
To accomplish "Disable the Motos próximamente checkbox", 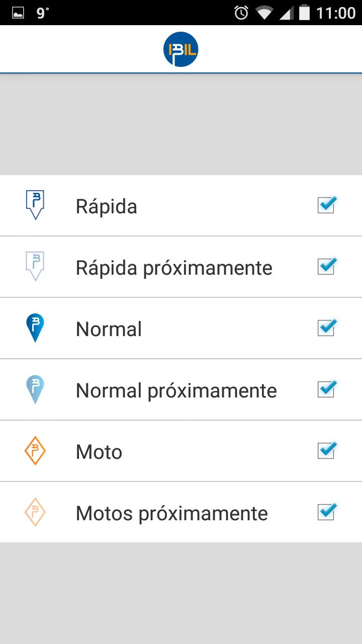I will point(326,512).
